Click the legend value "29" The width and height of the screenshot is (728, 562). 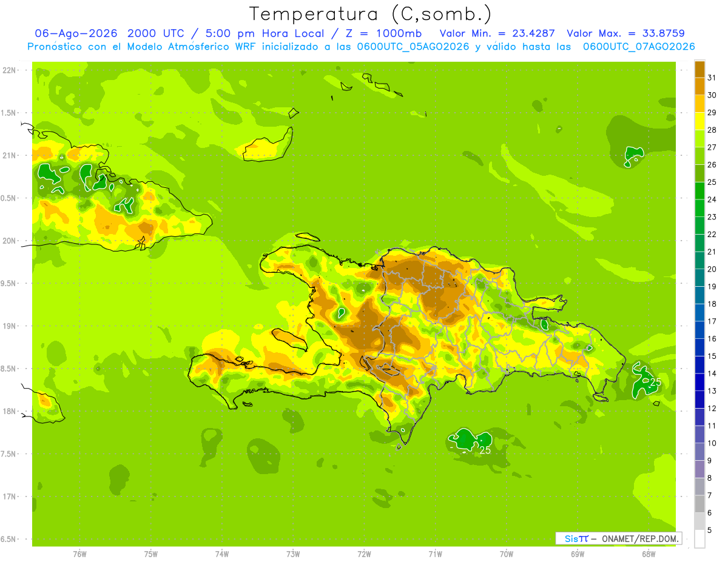pos(712,112)
